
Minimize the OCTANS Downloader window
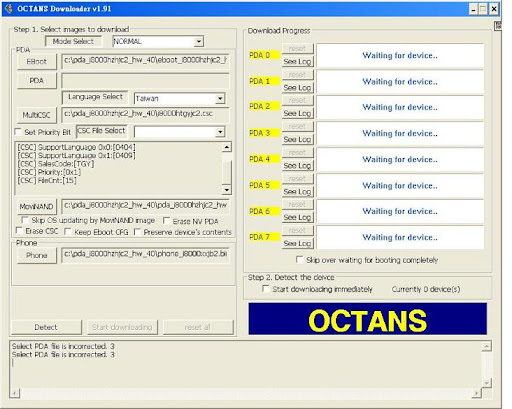(473, 9)
